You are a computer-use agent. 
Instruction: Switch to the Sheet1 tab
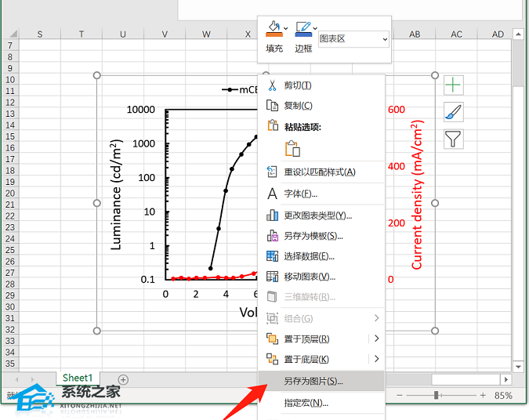[78, 378]
